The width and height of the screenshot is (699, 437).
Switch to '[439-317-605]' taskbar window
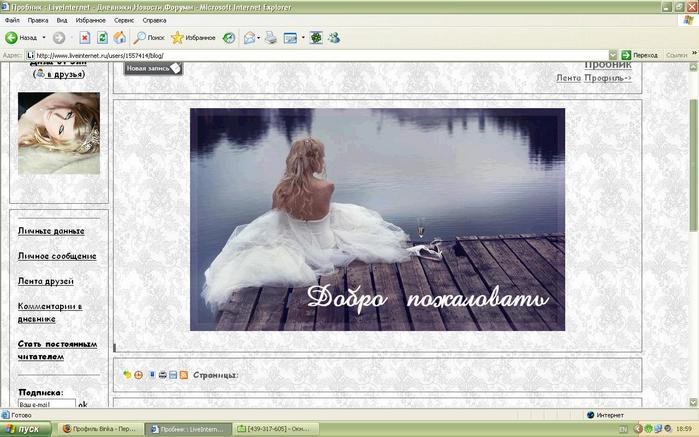[275, 429]
